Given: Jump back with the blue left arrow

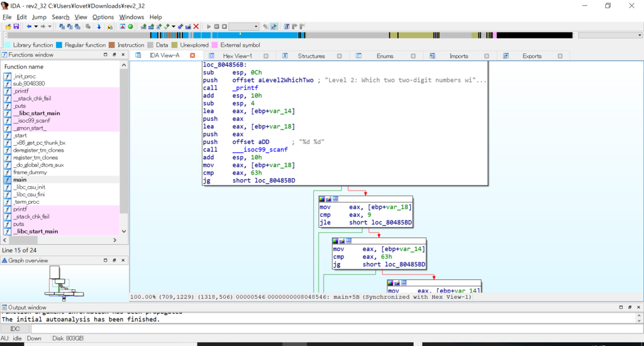Looking at the screenshot, I should click(29, 26).
